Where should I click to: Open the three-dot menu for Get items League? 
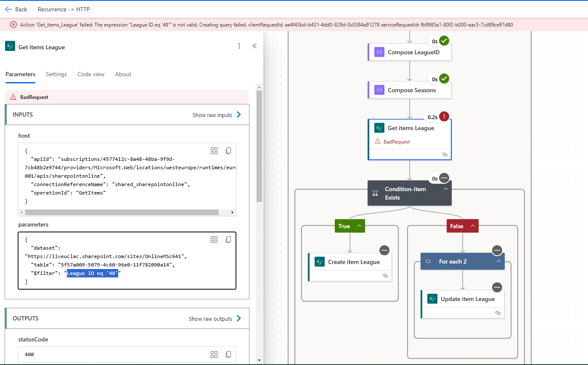point(239,46)
